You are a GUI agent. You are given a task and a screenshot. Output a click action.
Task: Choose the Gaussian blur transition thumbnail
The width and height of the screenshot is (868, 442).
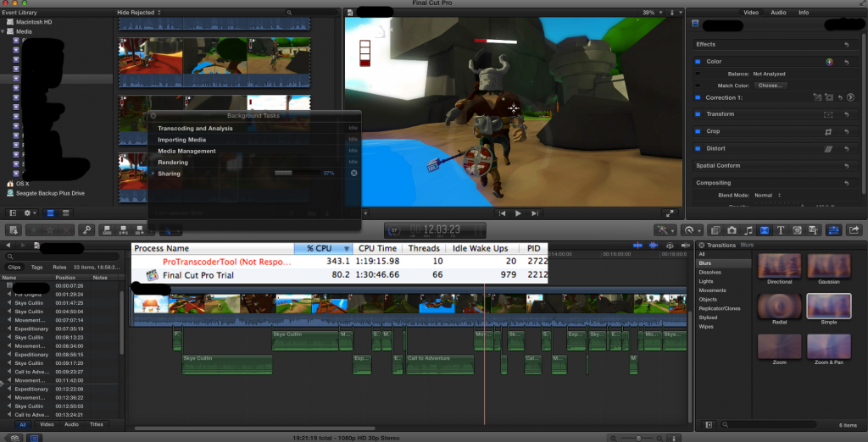(829, 267)
